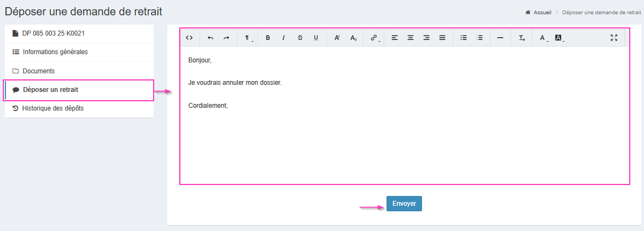Apply superscript formatting
644x231 pixels.
point(337,38)
